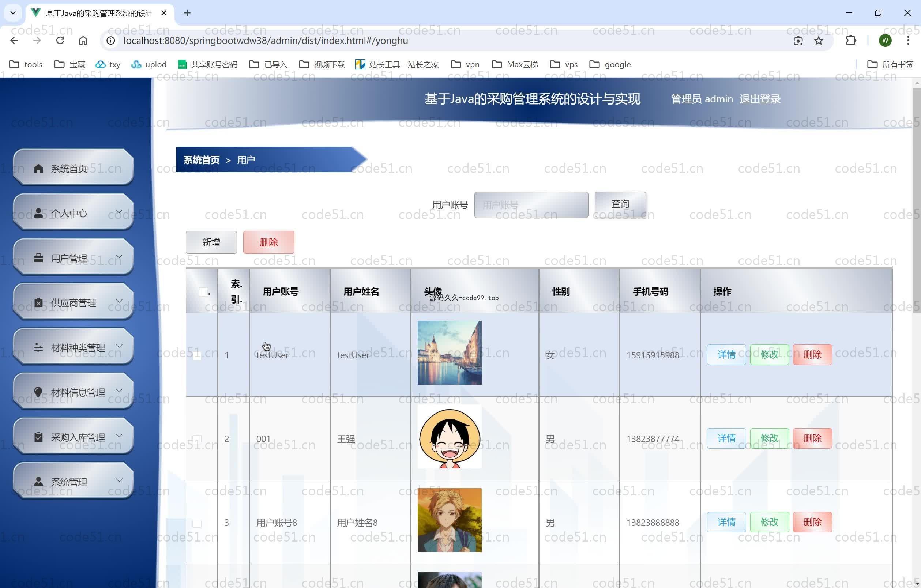
Task: Click 退出登录 in the header
Action: pos(760,99)
